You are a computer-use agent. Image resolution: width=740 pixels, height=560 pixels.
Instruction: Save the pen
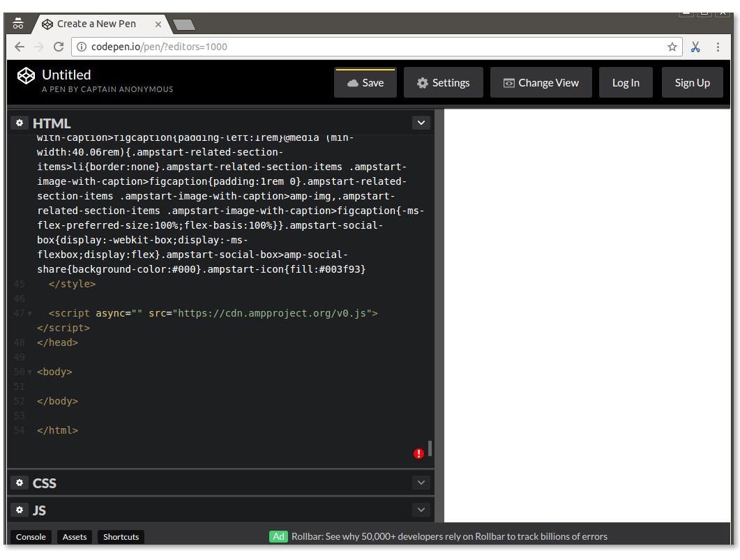tap(365, 82)
